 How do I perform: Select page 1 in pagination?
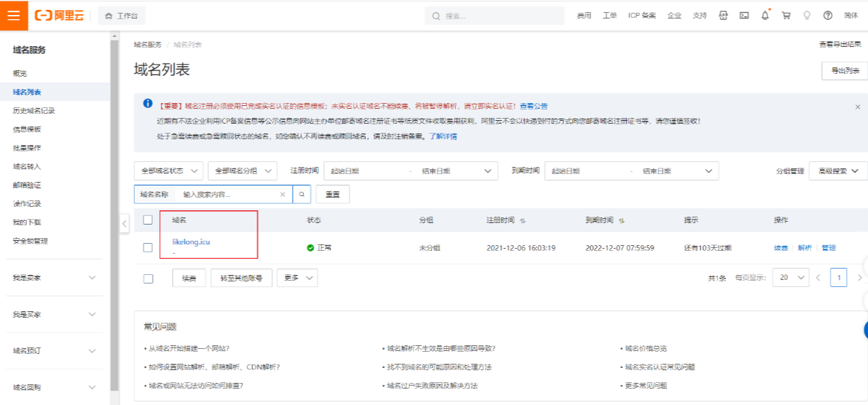point(839,278)
